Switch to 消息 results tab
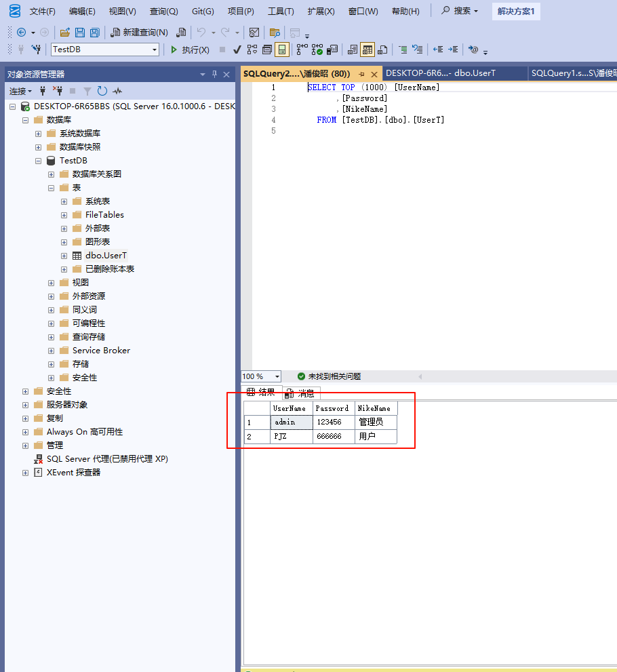Image resolution: width=617 pixels, height=672 pixels. click(x=301, y=393)
